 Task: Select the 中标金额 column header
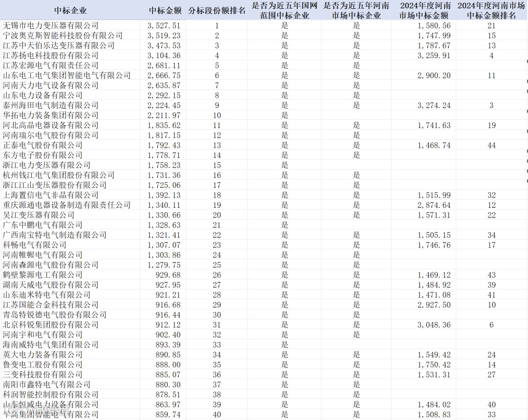pos(165,10)
